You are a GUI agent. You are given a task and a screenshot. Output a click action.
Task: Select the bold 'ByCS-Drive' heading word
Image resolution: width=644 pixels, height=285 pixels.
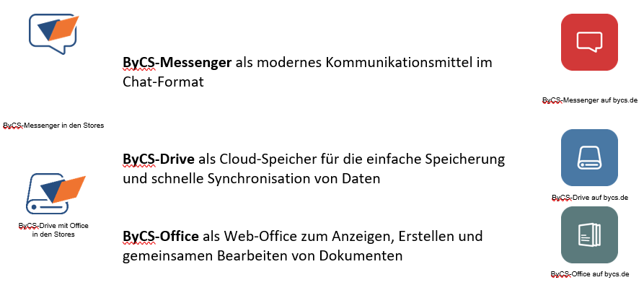coord(159,159)
